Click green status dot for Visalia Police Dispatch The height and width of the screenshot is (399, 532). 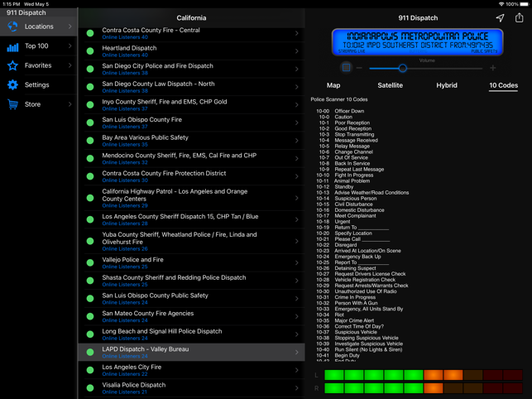pos(90,387)
